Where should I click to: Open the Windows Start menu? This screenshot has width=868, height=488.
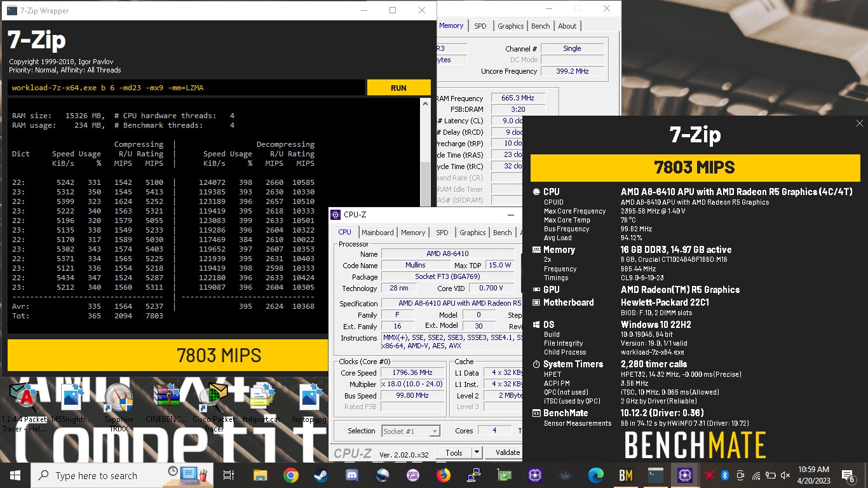[15, 475]
